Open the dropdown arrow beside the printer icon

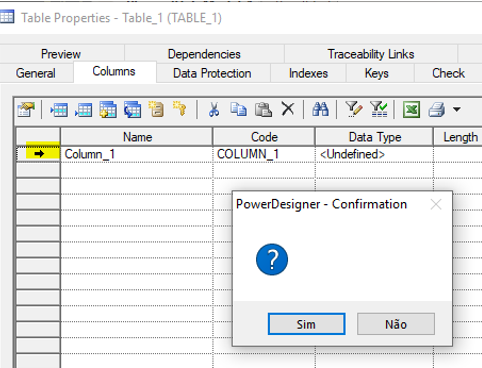click(457, 109)
